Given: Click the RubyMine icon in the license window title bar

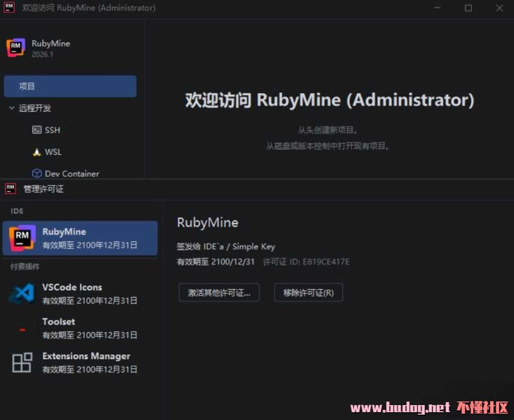Looking at the screenshot, I should coord(11,189).
